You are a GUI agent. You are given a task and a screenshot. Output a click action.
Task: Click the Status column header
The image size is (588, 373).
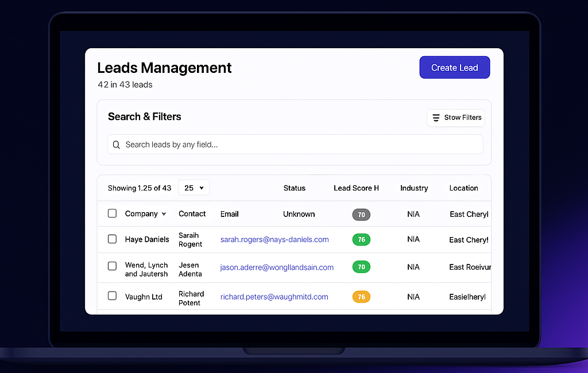pos(294,188)
